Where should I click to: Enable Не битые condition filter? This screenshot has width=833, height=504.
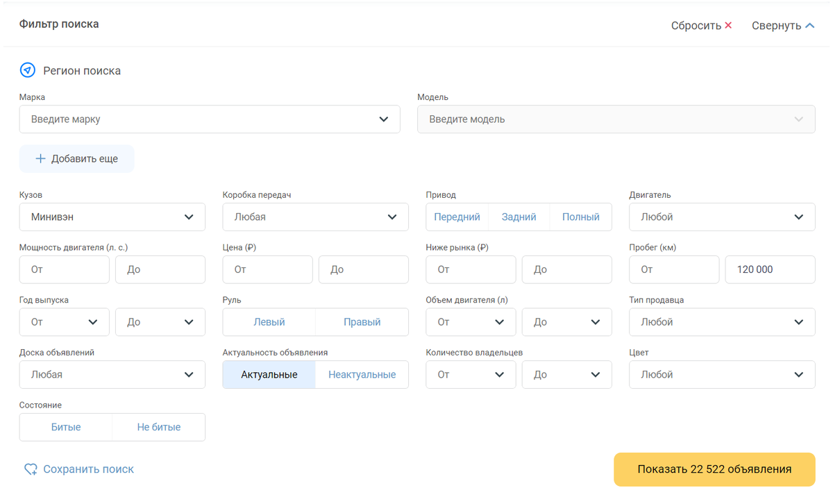[x=158, y=428]
